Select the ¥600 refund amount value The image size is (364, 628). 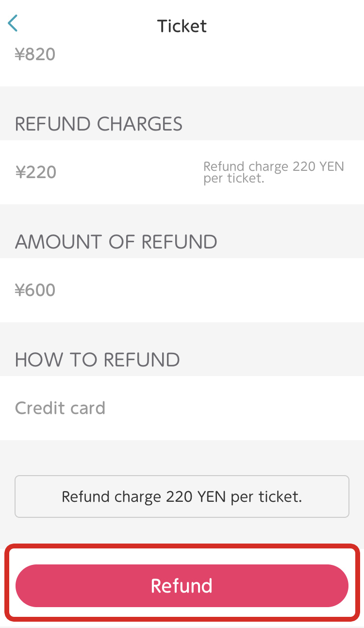(x=35, y=290)
